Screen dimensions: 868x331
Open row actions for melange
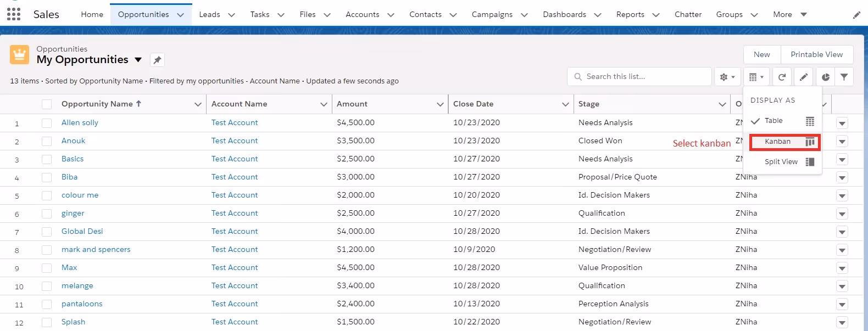(842, 287)
